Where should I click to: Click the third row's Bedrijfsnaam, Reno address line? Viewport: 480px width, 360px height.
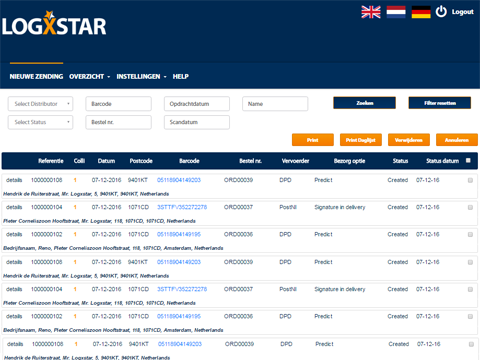point(113,248)
